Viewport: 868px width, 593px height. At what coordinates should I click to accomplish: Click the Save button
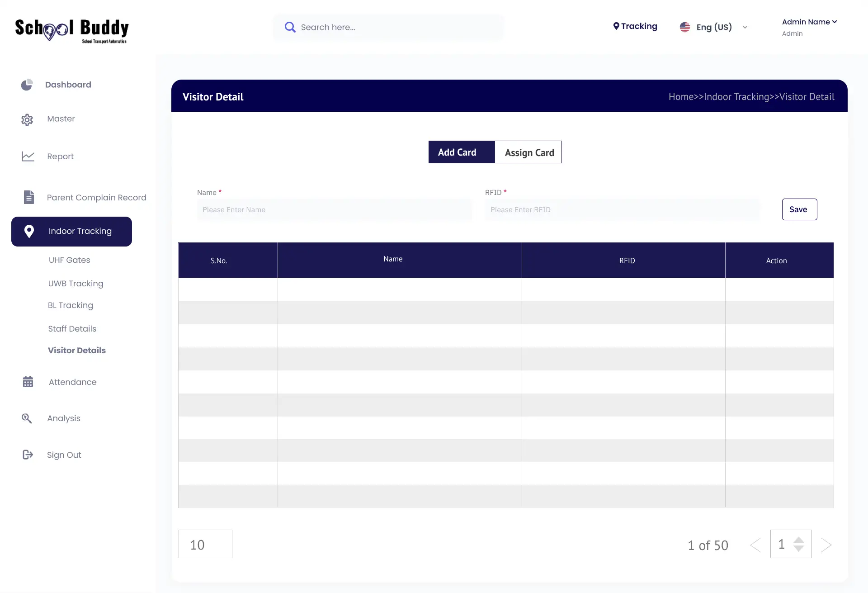coord(798,209)
